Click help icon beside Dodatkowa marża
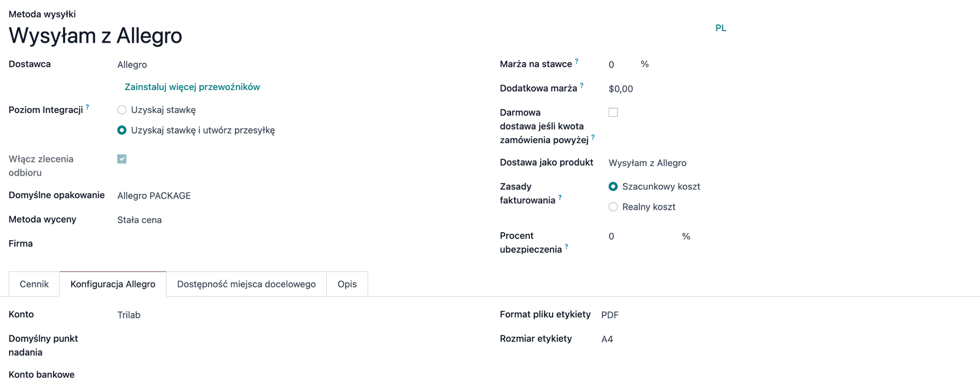Screen dimensions: 980x392 pyautogui.click(x=582, y=86)
